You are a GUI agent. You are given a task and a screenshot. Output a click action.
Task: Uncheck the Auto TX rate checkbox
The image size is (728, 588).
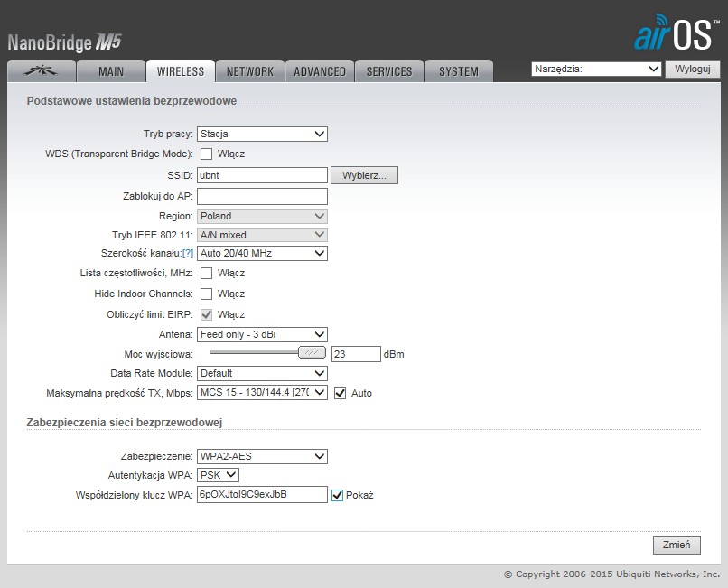(341, 394)
